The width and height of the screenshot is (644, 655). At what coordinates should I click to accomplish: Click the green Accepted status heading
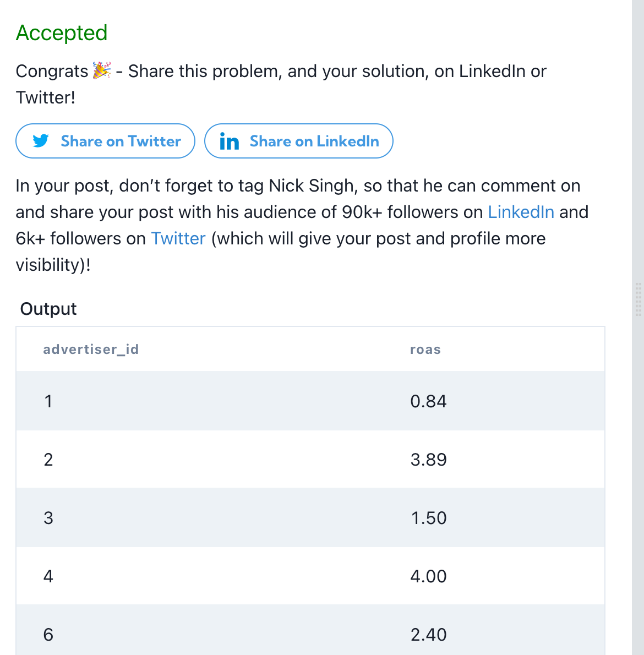tap(62, 33)
